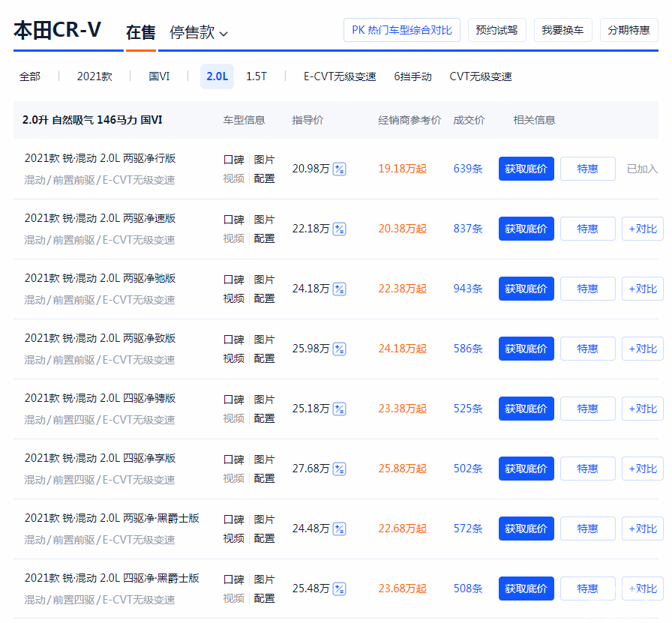Open 2021款 锐·混动 2.0L 四驱净享版 link
Screen dimensions: 672x623
(100, 458)
